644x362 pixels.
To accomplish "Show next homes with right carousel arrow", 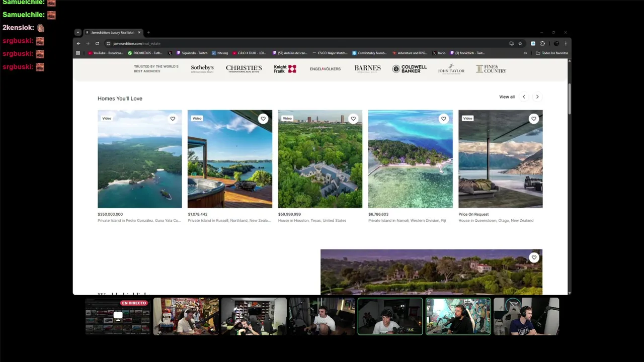I will click(x=537, y=97).
